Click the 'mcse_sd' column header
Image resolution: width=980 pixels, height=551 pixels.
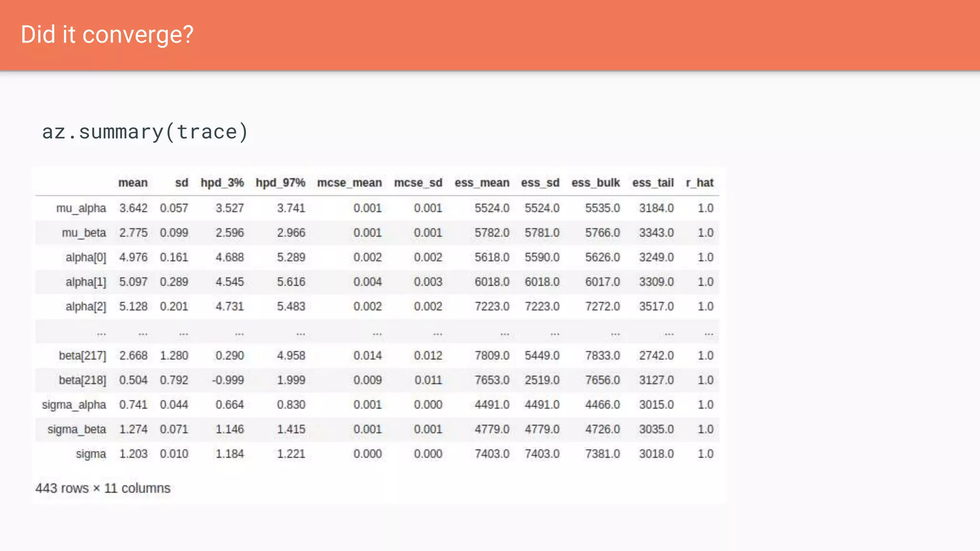418,183
